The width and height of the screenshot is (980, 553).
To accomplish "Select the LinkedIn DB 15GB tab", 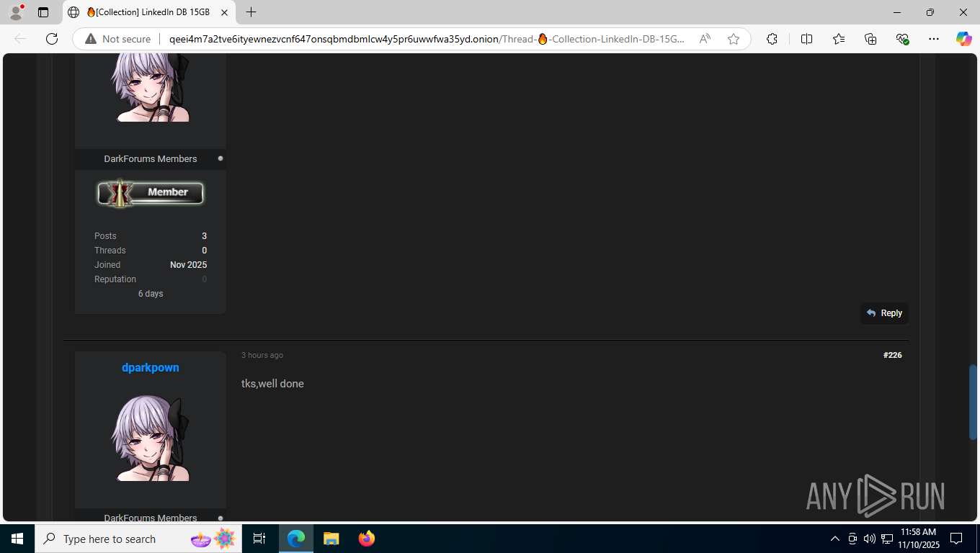I will 149,12.
